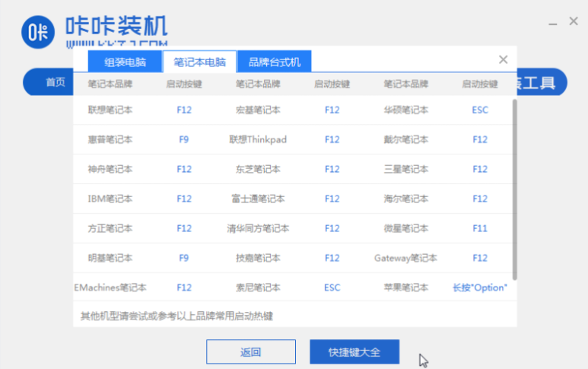Image resolution: width=588 pixels, height=369 pixels.
Task: Click the hotkey table's vertical scrollbar
Action: click(x=514, y=189)
